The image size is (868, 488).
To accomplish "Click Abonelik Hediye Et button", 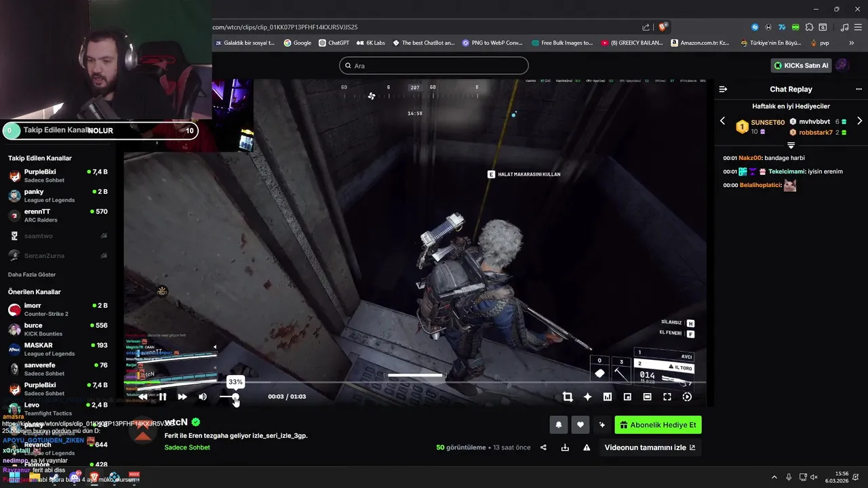I will tap(658, 425).
